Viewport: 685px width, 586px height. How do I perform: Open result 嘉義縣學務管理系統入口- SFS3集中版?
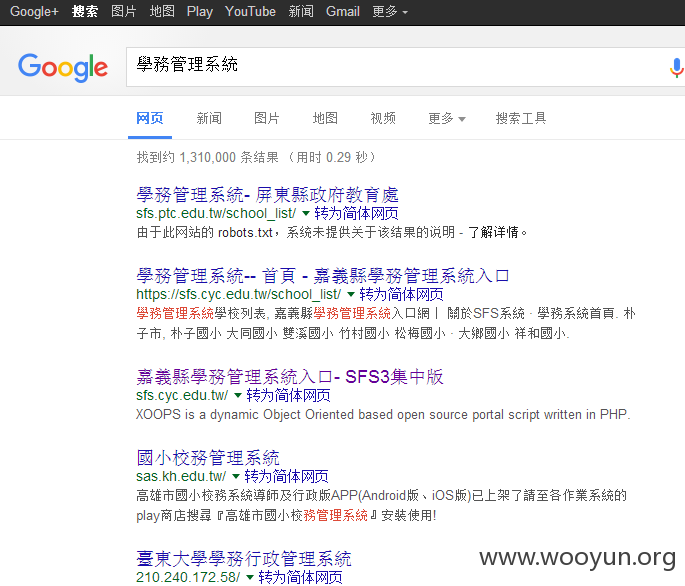click(x=290, y=376)
